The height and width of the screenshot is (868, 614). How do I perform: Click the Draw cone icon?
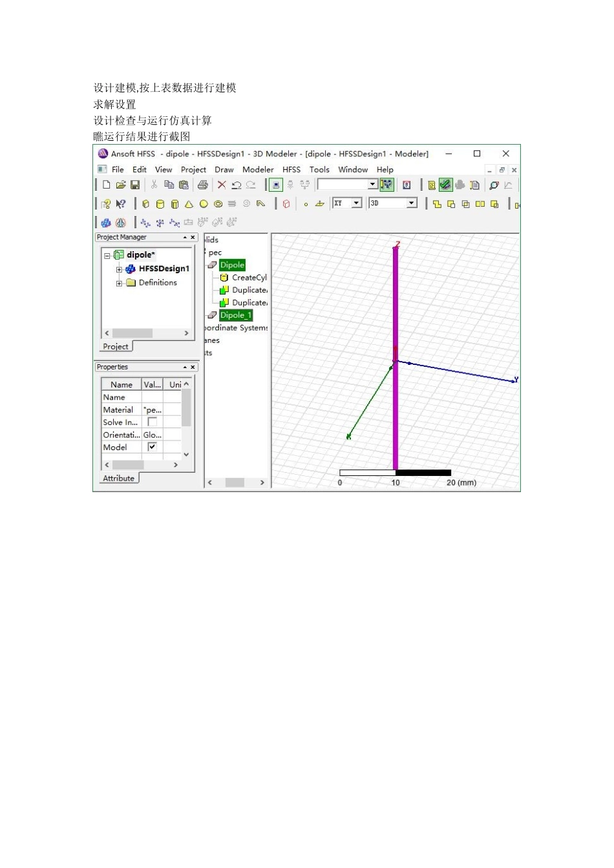pyautogui.click(x=189, y=204)
